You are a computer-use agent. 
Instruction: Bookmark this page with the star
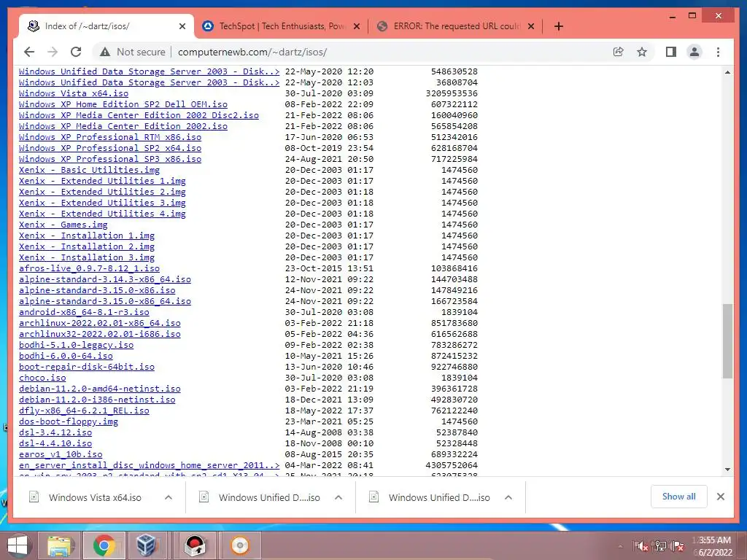[642, 52]
